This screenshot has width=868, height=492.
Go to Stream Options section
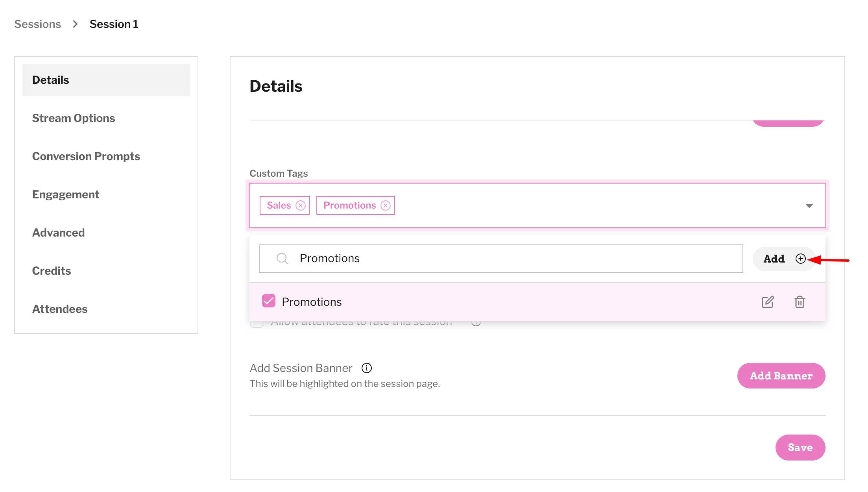[x=74, y=118]
